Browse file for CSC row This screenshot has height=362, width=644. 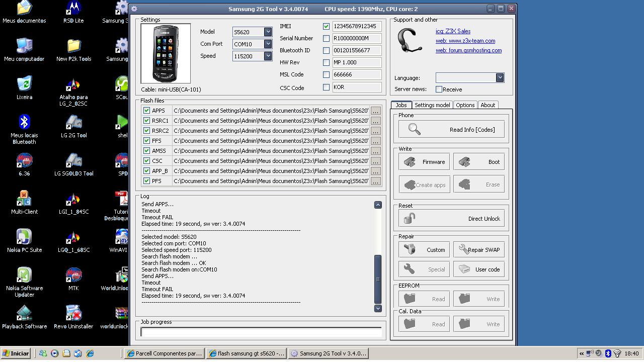point(375,161)
